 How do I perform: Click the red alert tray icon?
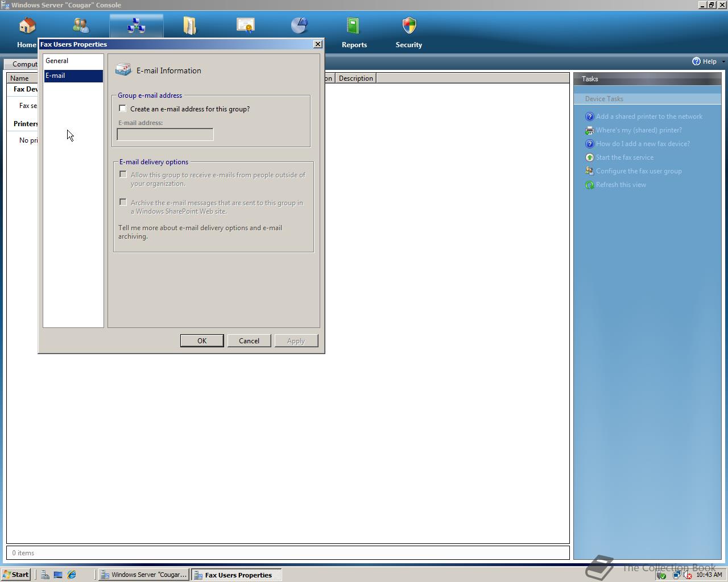click(687, 575)
